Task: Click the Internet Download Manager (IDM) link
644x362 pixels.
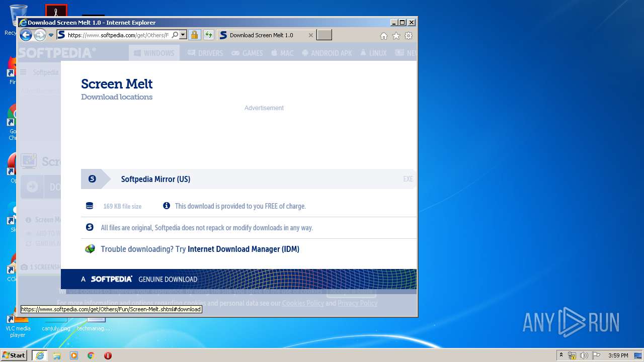Action: coord(244,249)
